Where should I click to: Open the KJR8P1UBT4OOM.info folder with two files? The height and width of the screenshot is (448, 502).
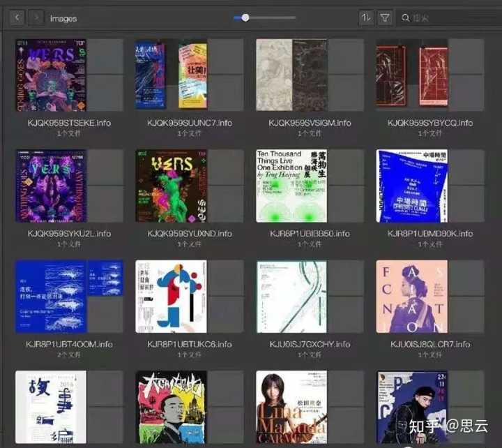69,297
